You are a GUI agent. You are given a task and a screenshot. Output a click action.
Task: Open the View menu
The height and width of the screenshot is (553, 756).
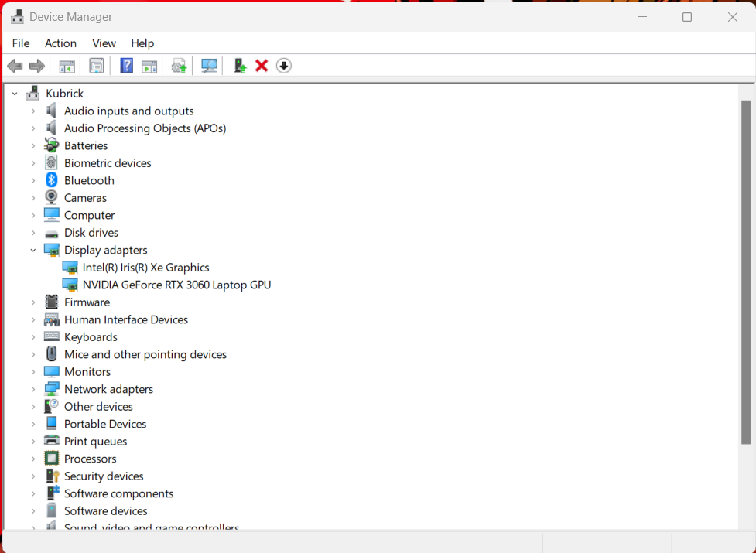click(x=104, y=43)
